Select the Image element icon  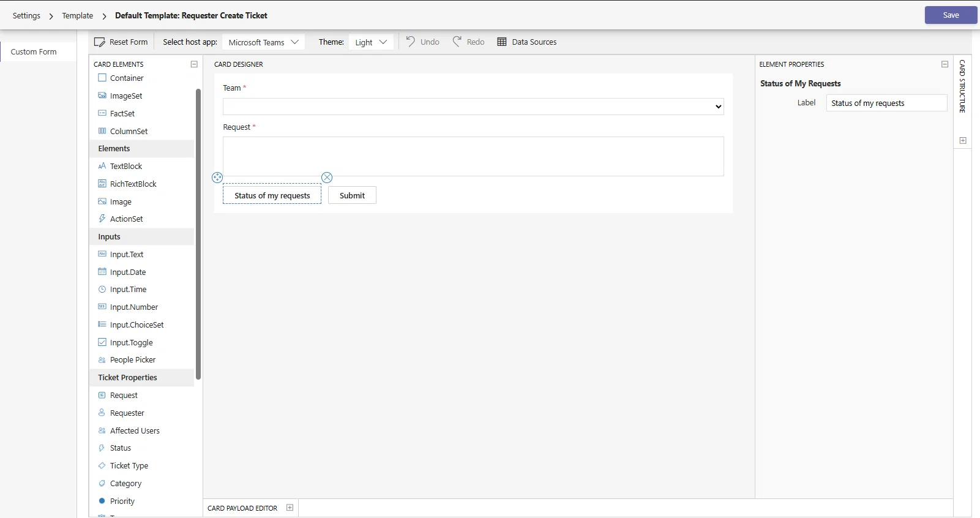click(x=102, y=201)
